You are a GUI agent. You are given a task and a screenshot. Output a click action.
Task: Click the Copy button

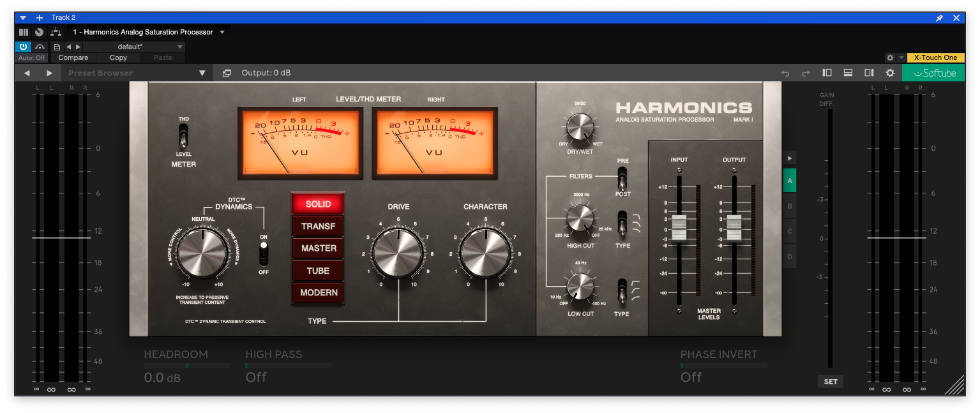(x=118, y=57)
